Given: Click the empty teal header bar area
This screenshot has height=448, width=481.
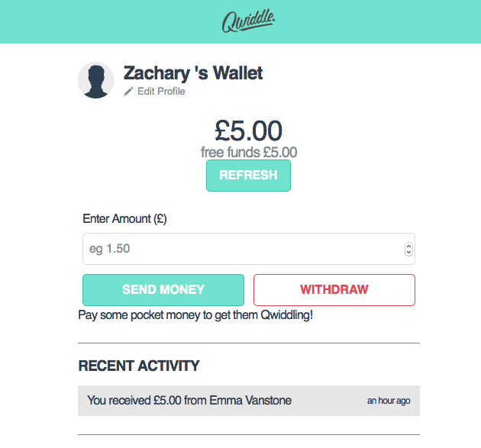Looking at the screenshot, I should [x=92, y=21].
